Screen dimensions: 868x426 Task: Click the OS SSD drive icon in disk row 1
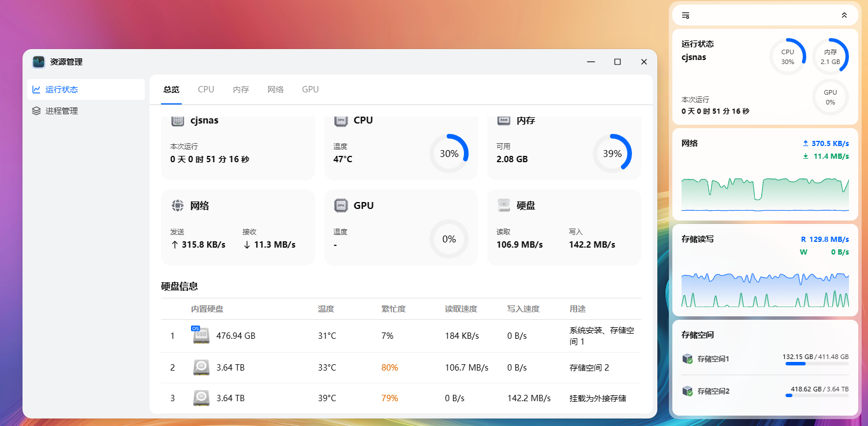(x=200, y=335)
